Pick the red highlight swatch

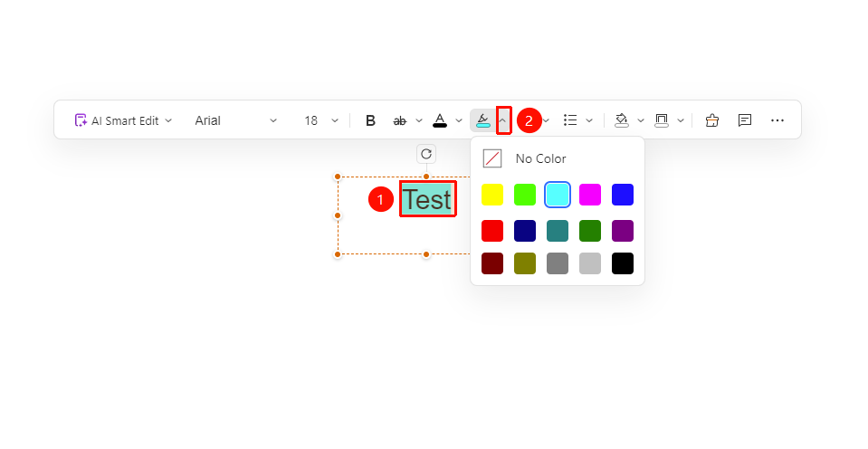(x=492, y=231)
